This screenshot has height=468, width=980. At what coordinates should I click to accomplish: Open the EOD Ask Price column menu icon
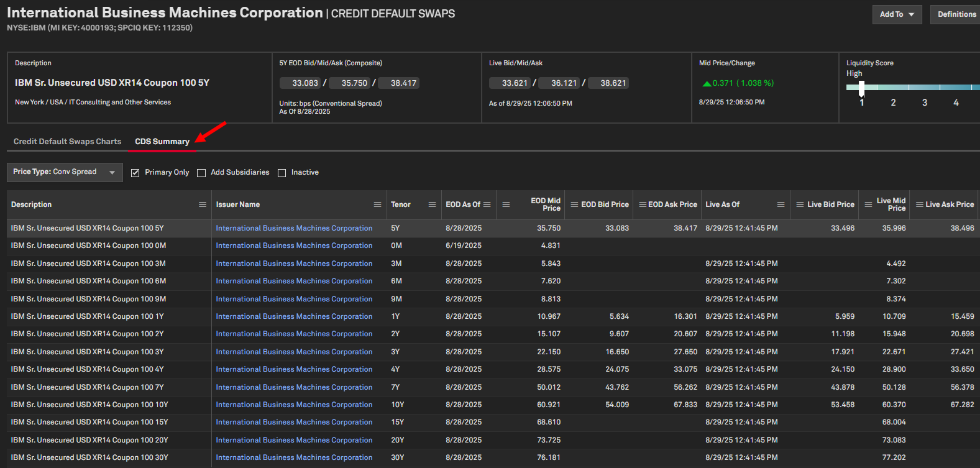coord(643,204)
